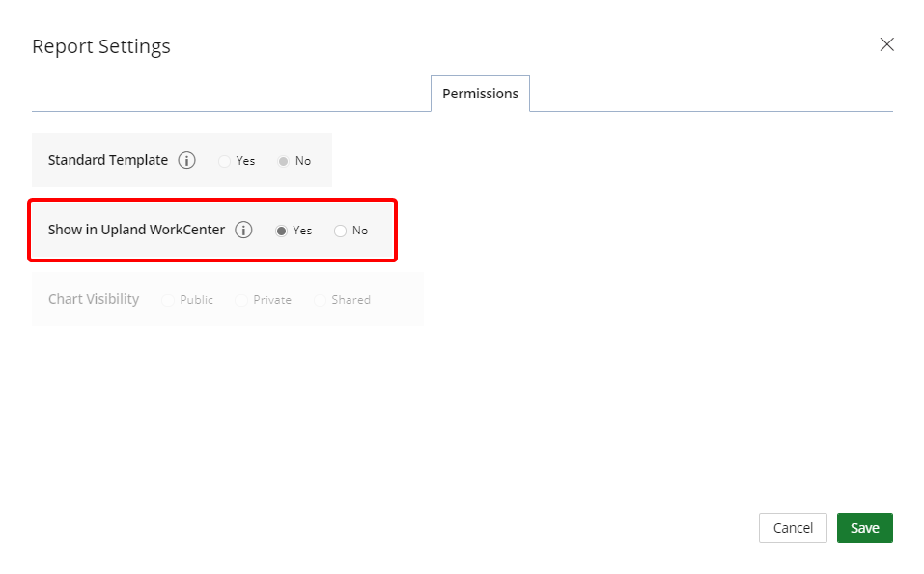Switch to the Permissions tab

point(480,94)
